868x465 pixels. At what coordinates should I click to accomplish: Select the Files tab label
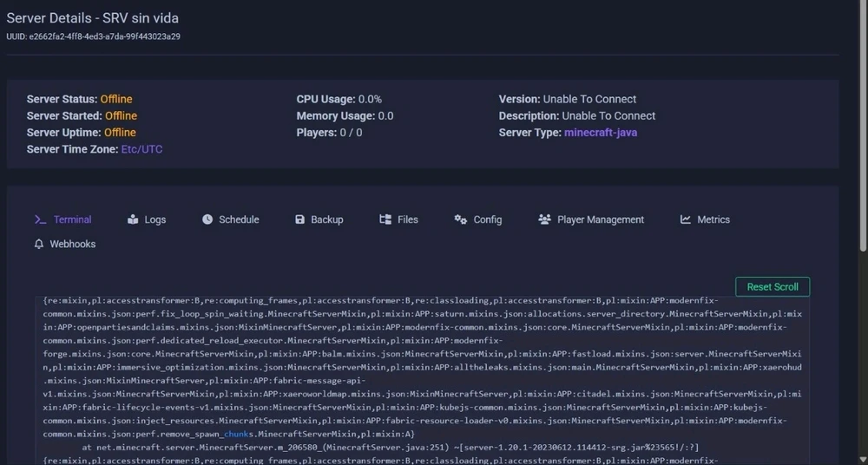click(x=408, y=220)
